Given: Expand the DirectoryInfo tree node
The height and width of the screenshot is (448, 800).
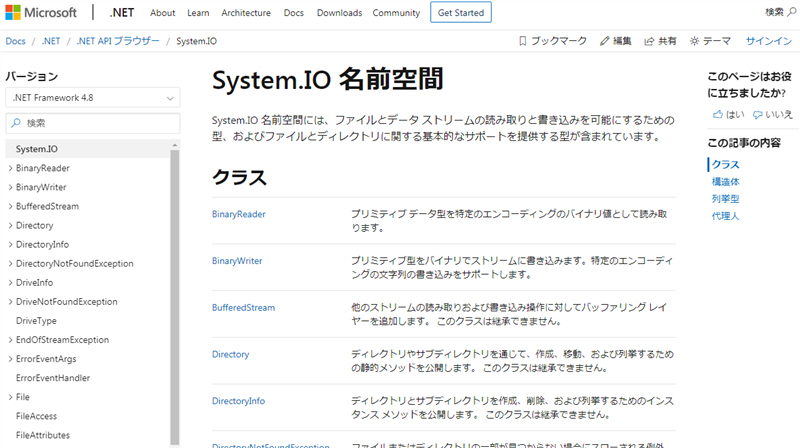Looking at the screenshot, I should pyautogui.click(x=10, y=244).
